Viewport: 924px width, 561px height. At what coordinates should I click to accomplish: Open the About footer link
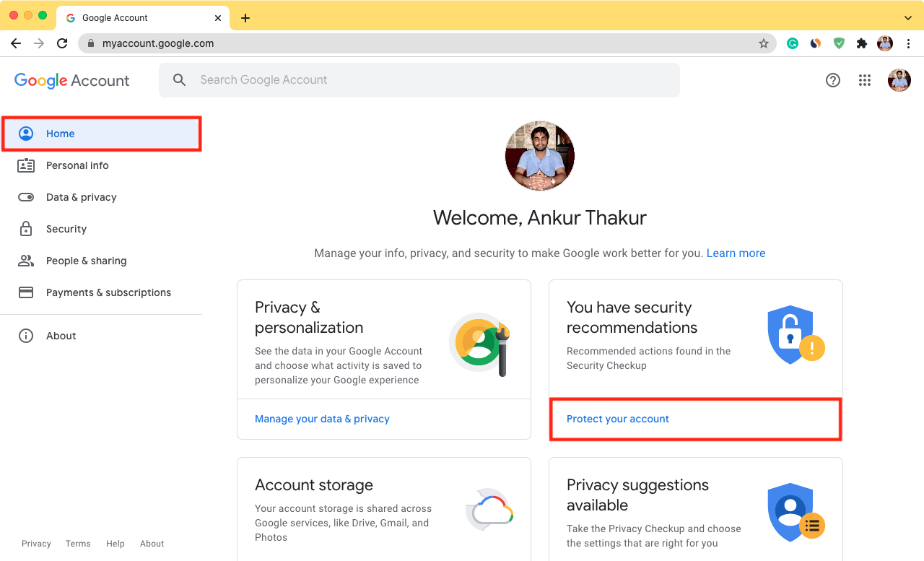point(152,544)
